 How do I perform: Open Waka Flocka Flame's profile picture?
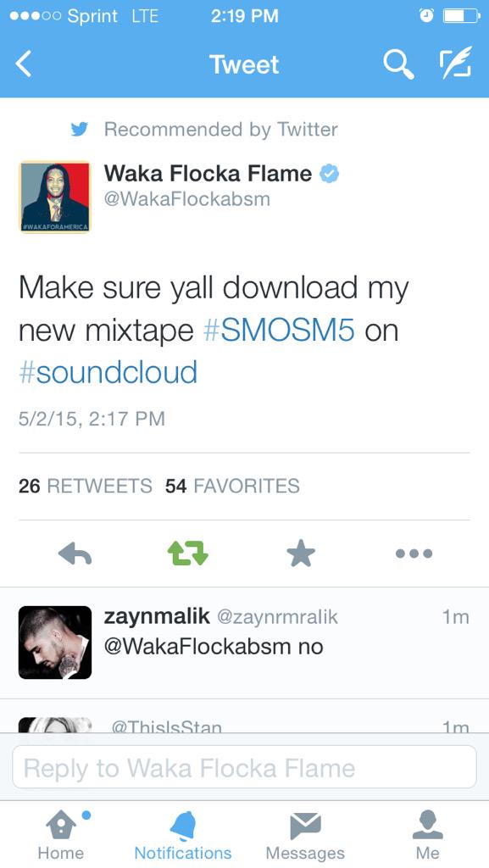pyautogui.click(x=55, y=197)
